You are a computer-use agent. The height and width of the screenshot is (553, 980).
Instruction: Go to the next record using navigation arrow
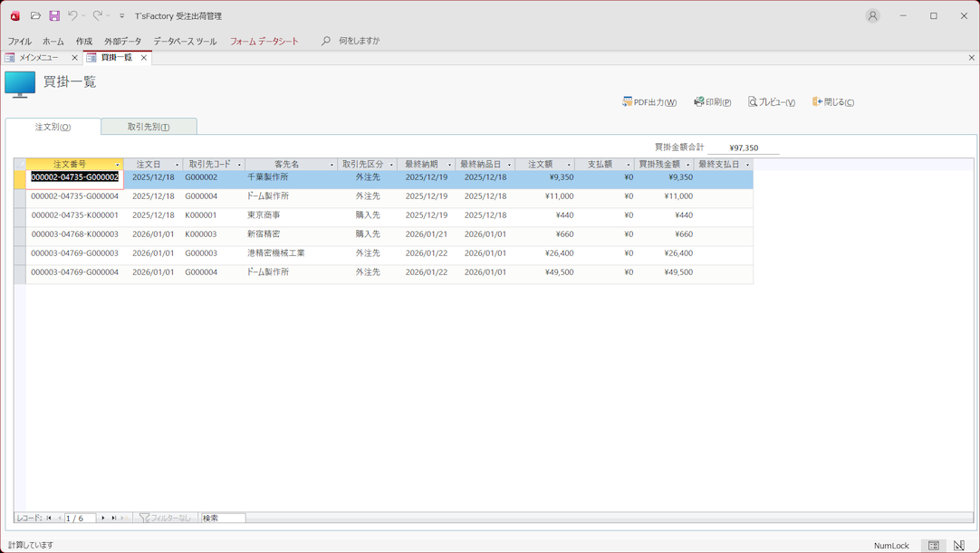click(103, 519)
